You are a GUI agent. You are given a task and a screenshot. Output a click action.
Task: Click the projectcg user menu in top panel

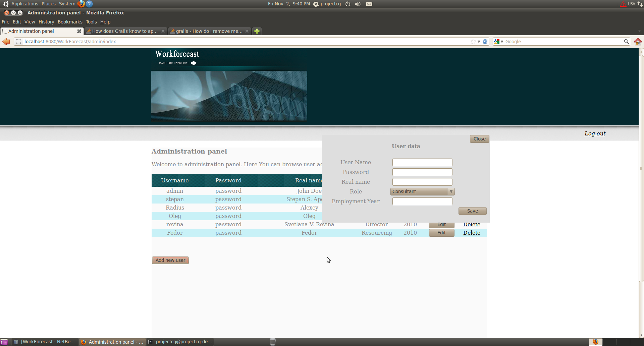point(327,4)
